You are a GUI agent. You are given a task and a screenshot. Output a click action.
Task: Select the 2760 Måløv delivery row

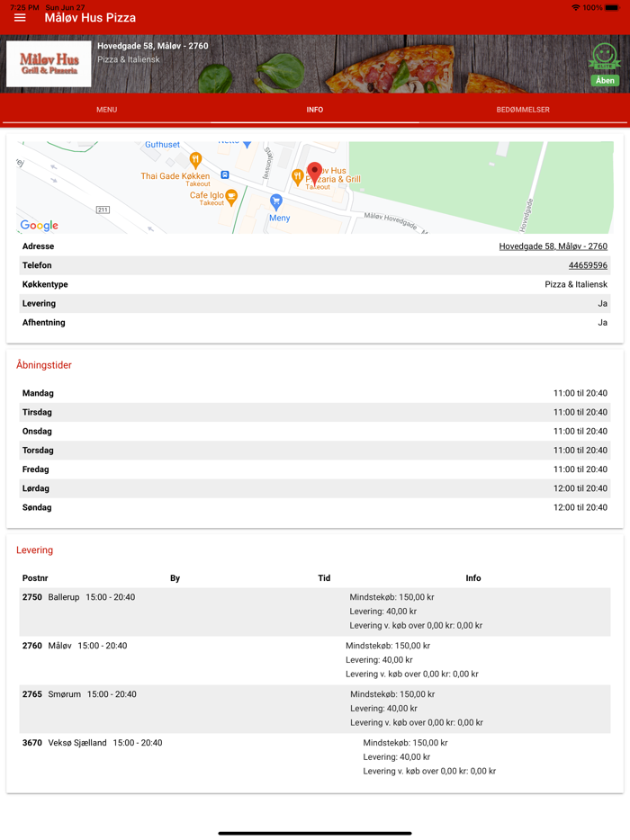click(x=315, y=660)
